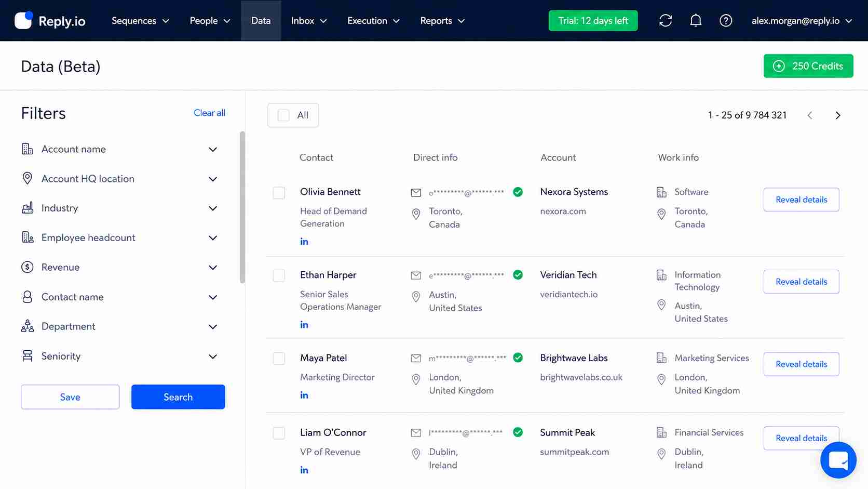Image resolution: width=868 pixels, height=489 pixels.
Task: Click the Revenue dollar icon
Action: tap(28, 267)
